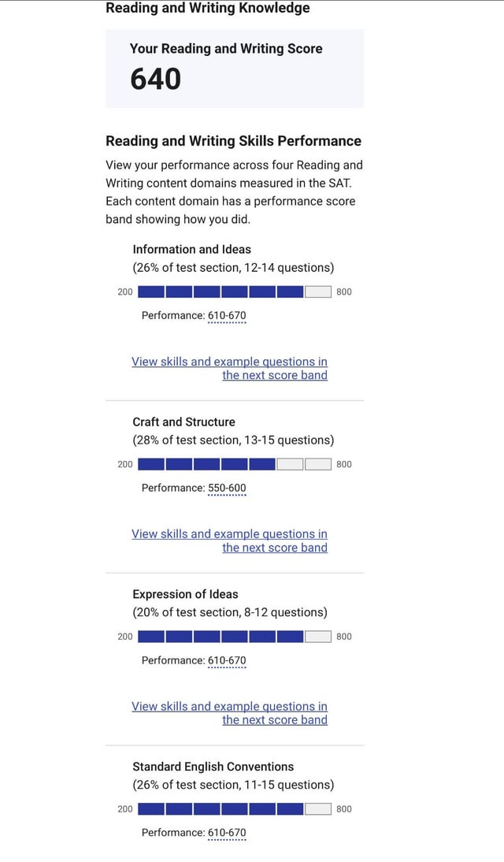Click the 550-600 performance range
504x862 pixels.
[x=227, y=489]
